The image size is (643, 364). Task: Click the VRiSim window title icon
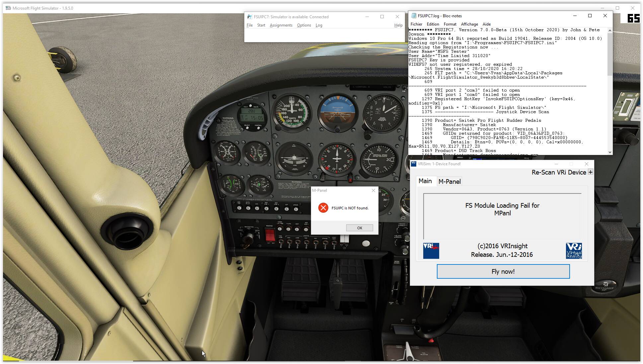tap(414, 164)
